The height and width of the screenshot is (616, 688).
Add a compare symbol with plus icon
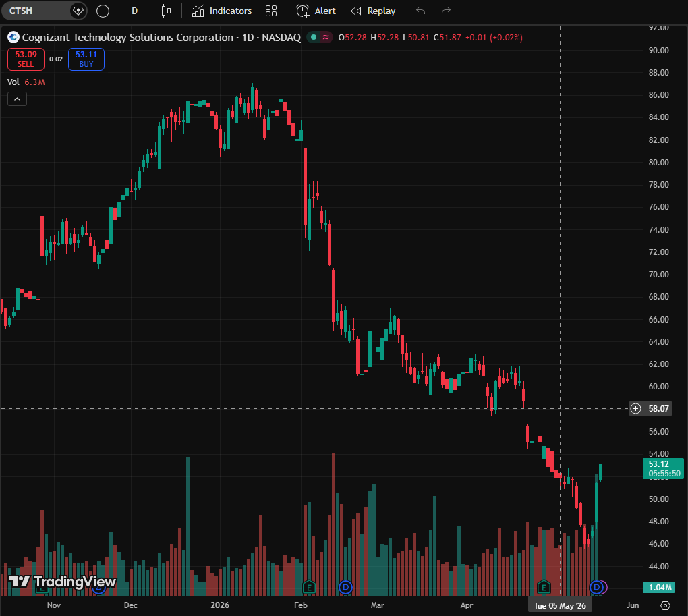pyautogui.click(x=103, y=11)
